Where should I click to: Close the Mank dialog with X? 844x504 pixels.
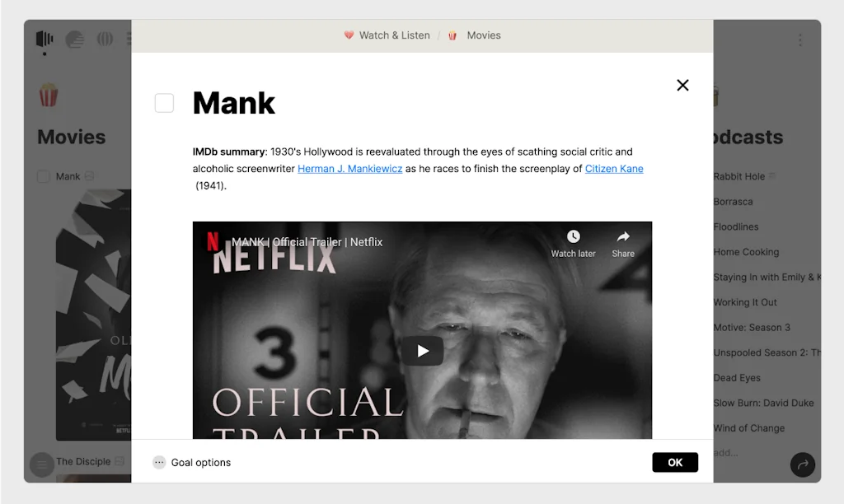tap(682, 85)
